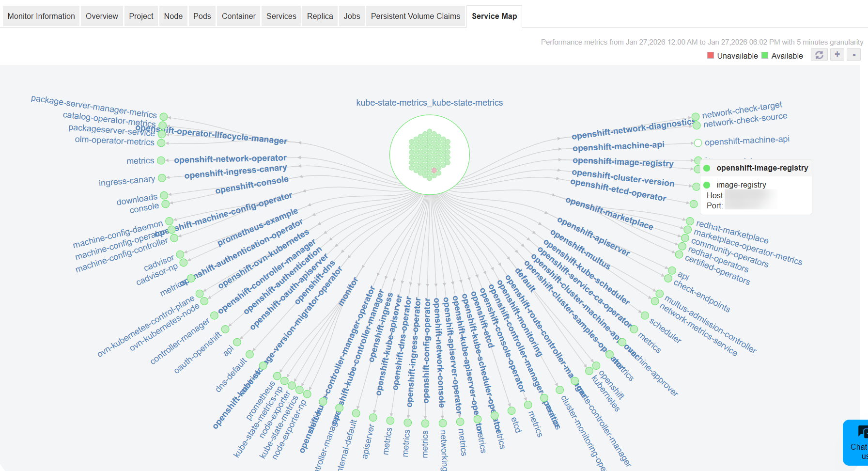Click the kube-state-metrics_kube-state-metrics title link
Image resolution: width=868 pixels, height=471 pixels.
pyautogui.click(x=429, y=103)
